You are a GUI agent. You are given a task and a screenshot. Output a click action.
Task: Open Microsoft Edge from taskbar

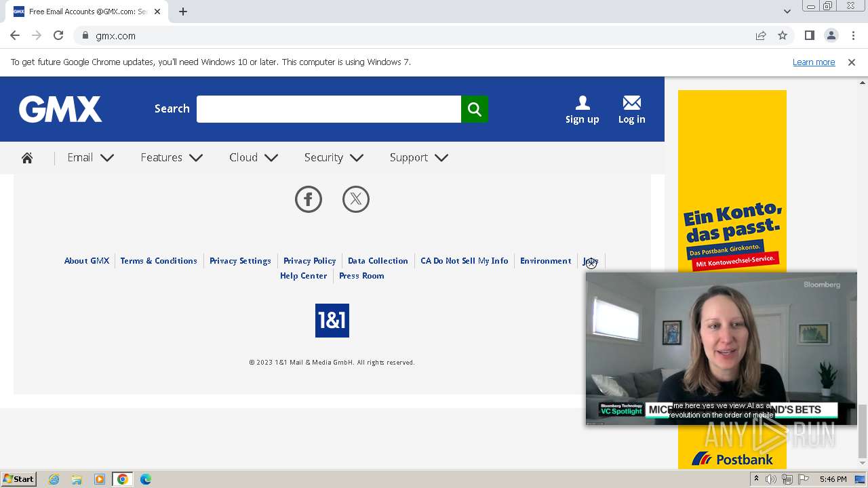[x=146, y=479]
